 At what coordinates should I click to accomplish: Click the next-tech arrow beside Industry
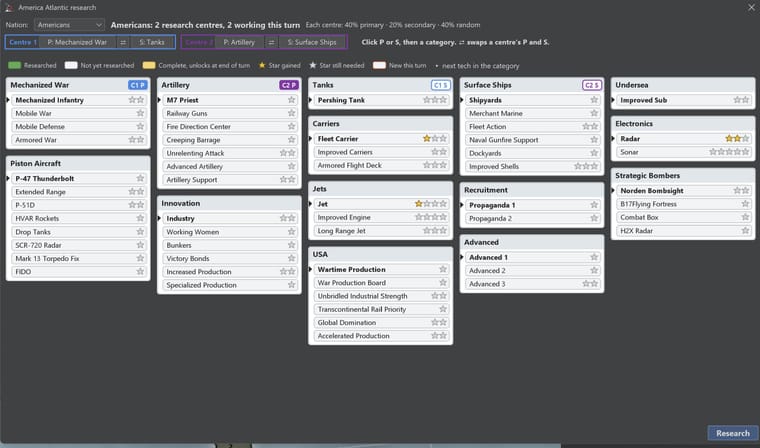click(x=159, y=219)
